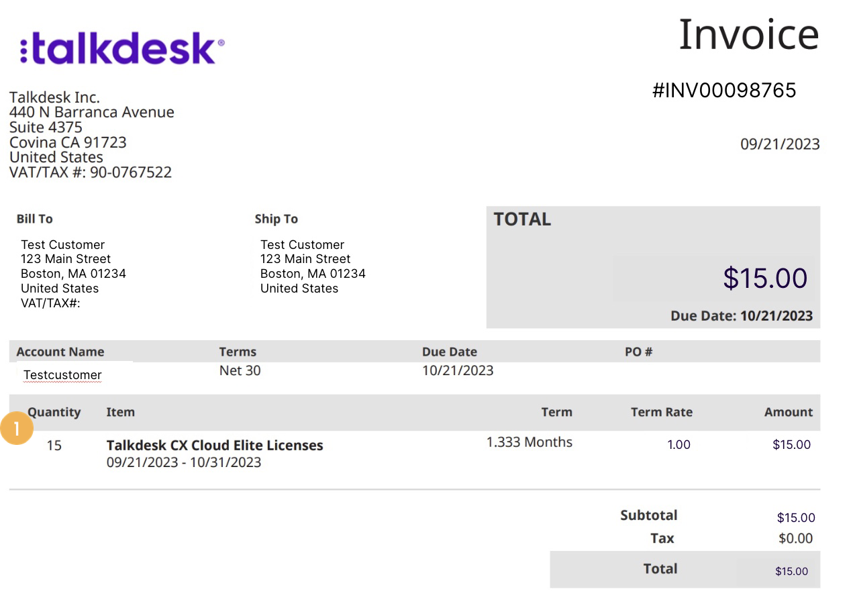Viewport: 855px width, 616px height.
Task: Select the quantity value 15
Action: [x=54, y=445]
